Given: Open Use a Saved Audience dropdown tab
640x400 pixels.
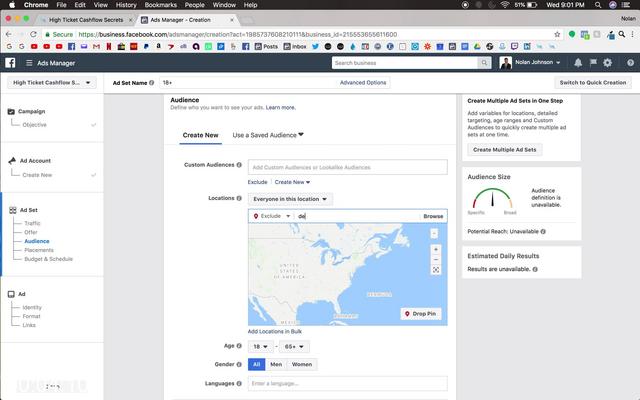Looking at the screenshot, I should [268, 135].
